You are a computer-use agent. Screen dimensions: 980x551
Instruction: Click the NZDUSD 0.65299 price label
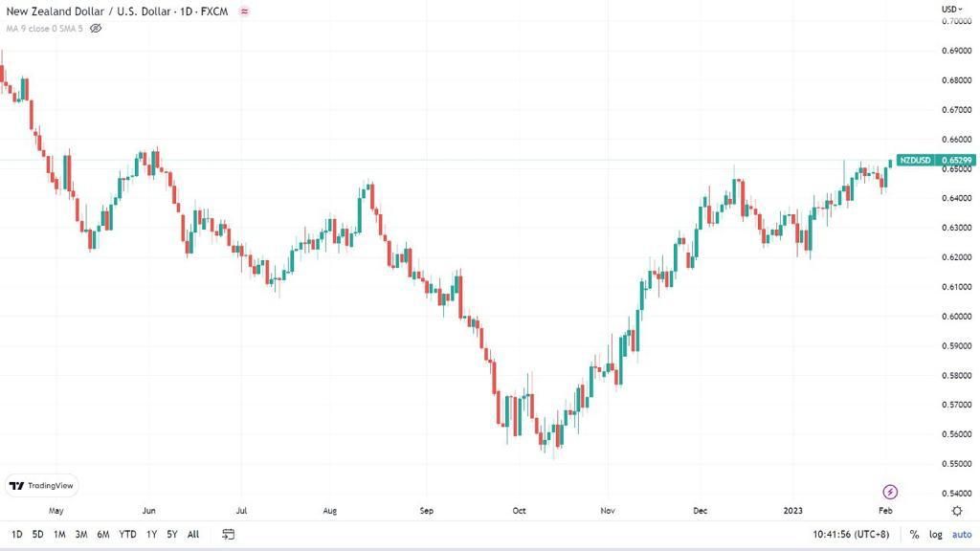point(936,160)
